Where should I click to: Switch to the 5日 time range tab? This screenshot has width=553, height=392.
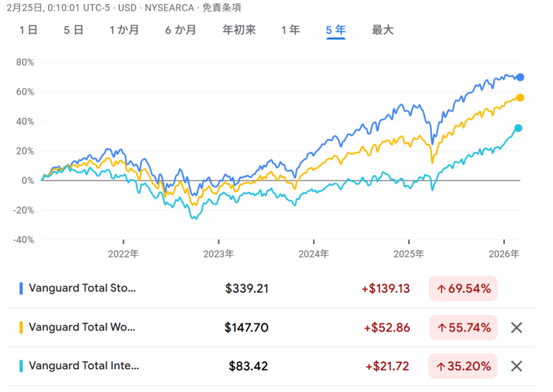pos(73,30)
